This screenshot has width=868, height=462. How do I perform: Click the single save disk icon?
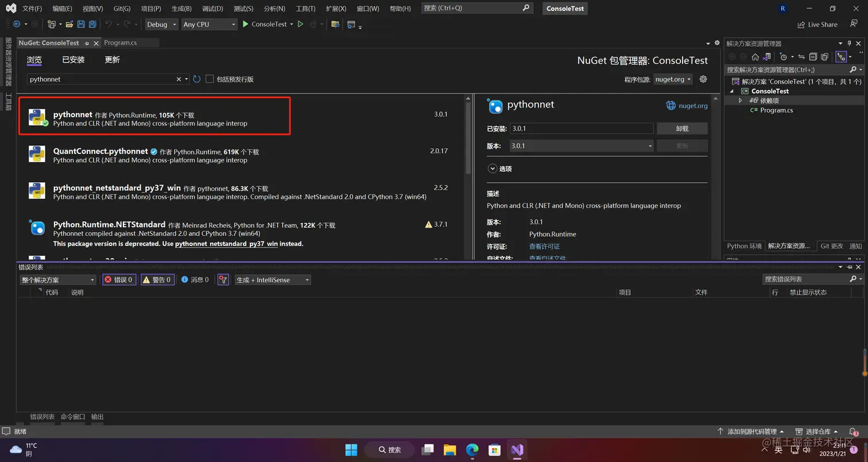[x=81, y=24]
